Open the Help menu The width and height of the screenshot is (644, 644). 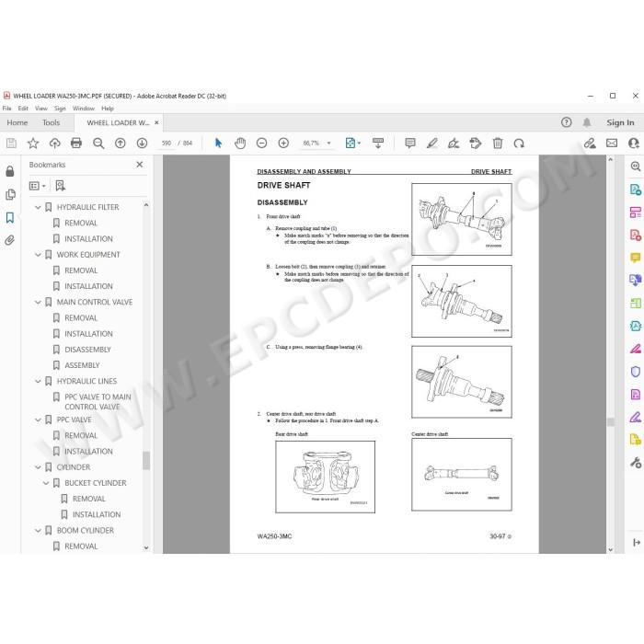coord(108,109)
